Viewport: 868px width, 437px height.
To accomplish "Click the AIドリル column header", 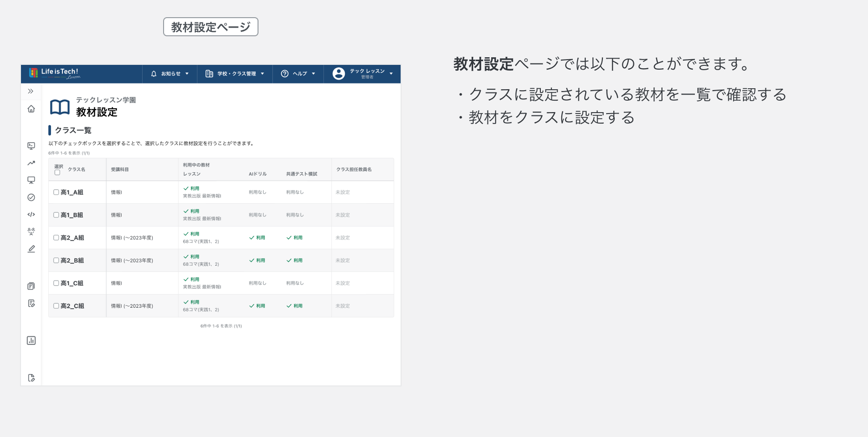I will pos(258,174).
